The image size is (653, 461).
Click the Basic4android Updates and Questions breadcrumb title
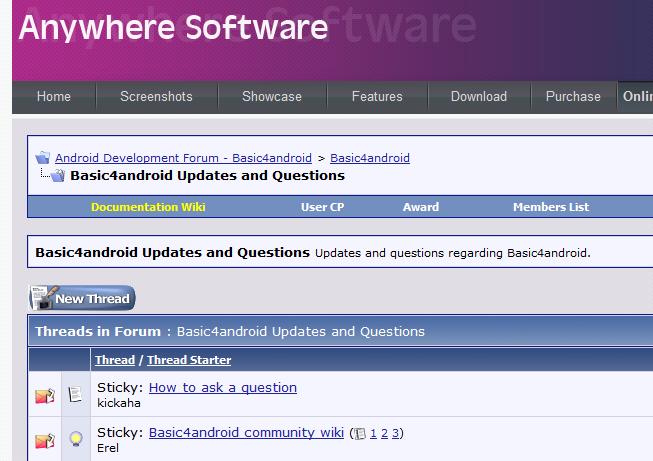pos(207,176)
